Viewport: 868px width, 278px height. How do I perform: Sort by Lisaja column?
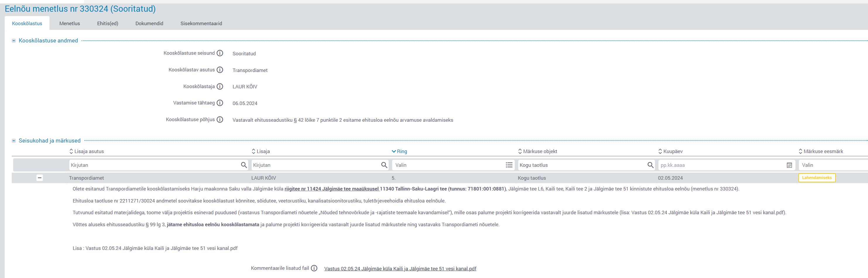coord(261,151)
